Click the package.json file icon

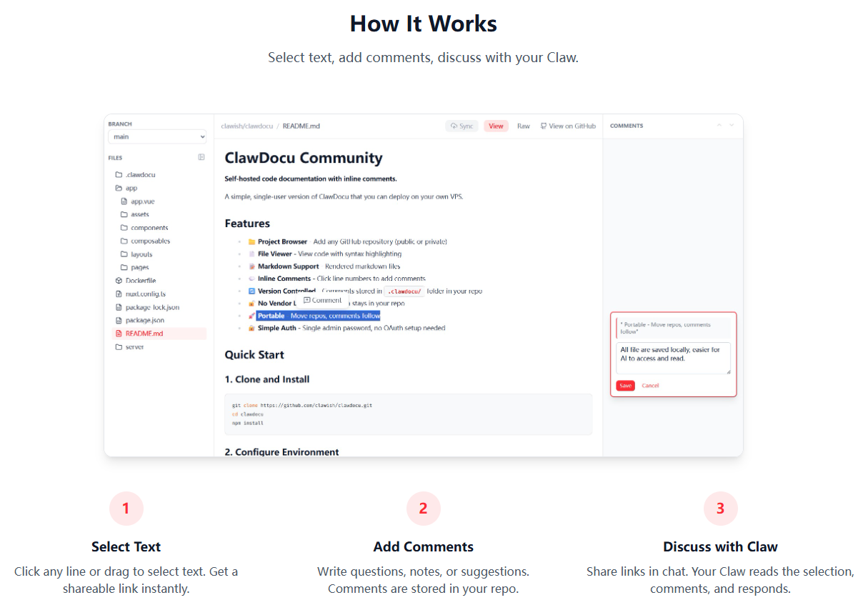point(119,320)
